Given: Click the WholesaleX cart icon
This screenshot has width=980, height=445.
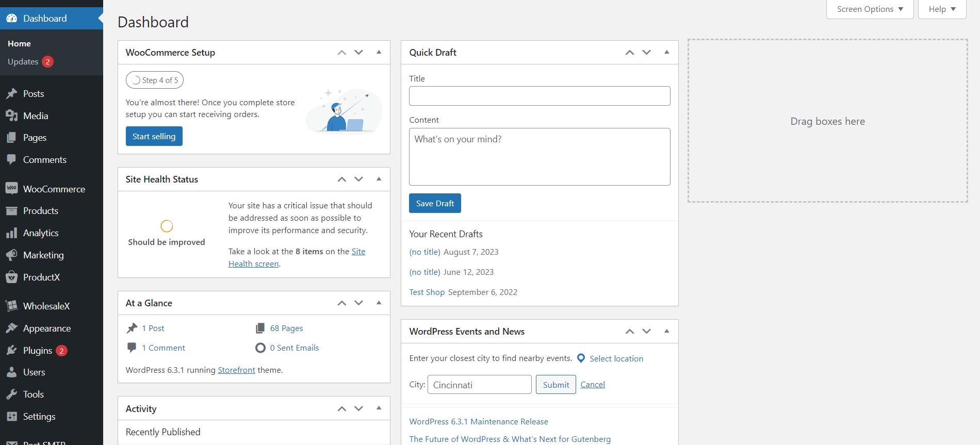Looking at the screenshot, I should [12, 306].
